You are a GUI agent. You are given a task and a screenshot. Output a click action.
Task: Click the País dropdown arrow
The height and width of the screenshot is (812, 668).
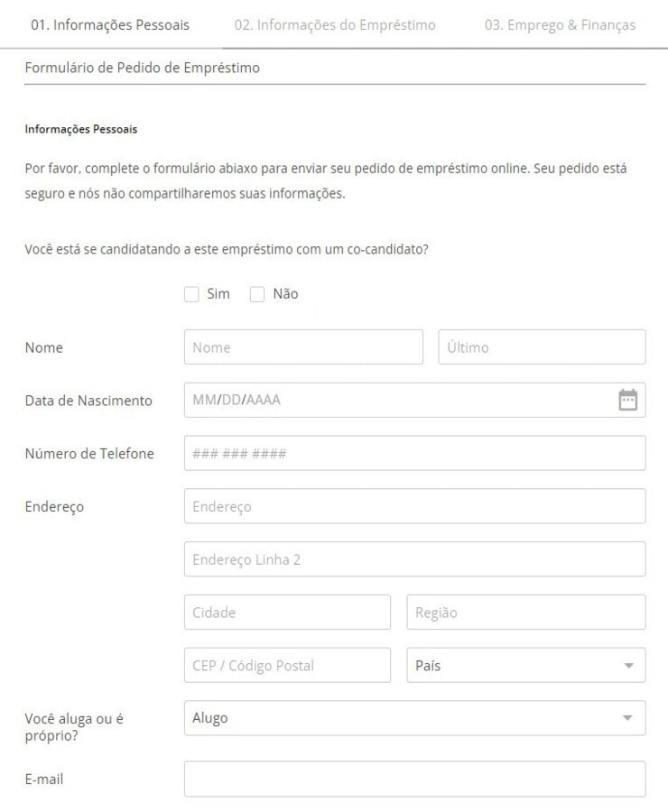pyautogui.click(x=628, y=666)
